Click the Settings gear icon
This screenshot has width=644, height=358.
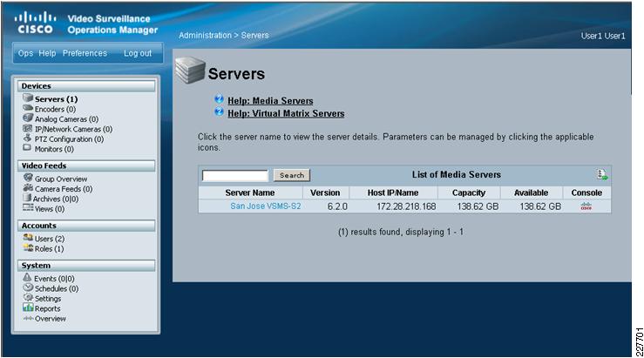coord(28,298)
